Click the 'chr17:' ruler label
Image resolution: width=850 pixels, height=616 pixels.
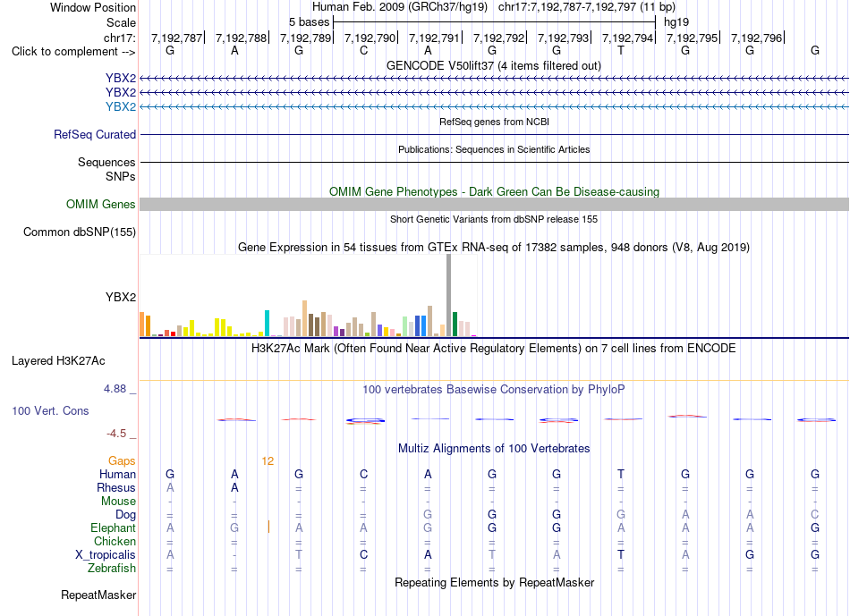[119, 38]
